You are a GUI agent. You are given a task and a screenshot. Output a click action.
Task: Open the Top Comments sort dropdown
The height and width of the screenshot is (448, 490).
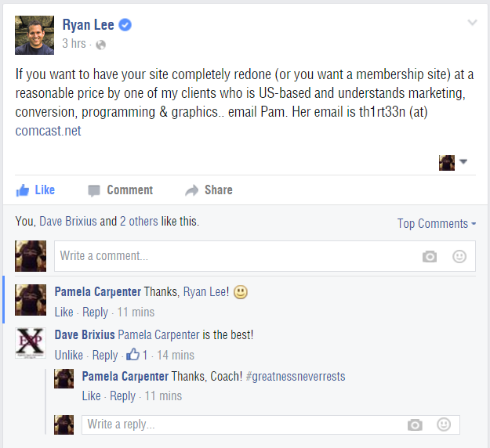tap(437, 224)
